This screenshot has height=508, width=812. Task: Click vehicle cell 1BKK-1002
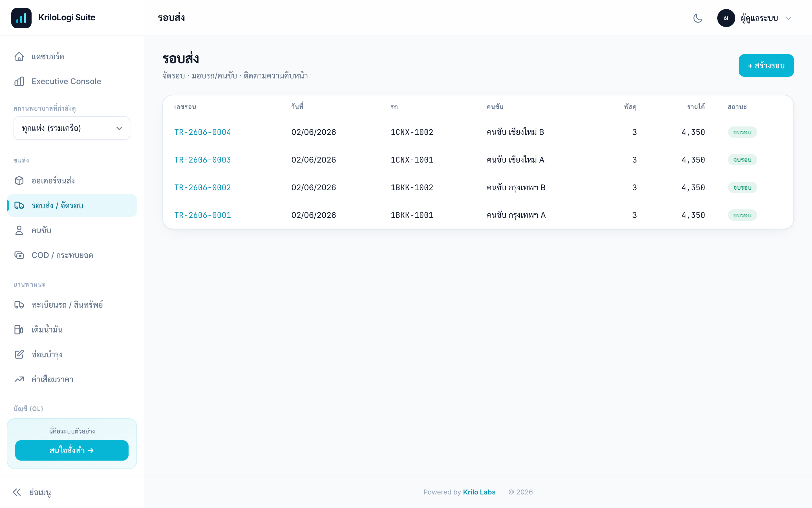point(412,187)
